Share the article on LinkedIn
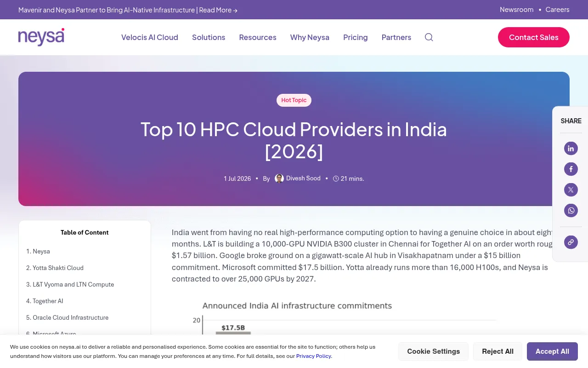The width and height of the screenshot is (588, 368). [571, 149]
